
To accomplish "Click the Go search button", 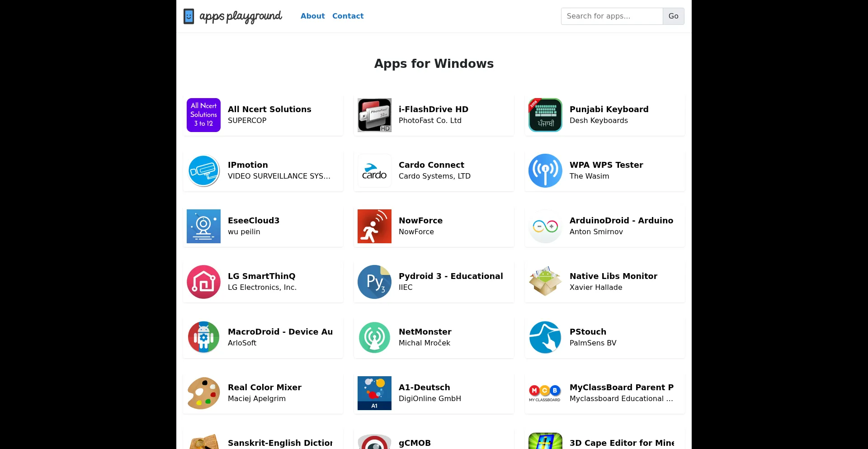I will click(673, 16).
